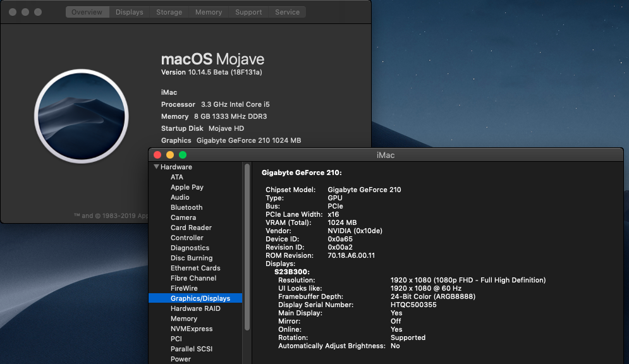
Task: Click the green zoom button of iMac window
Action: (x=183, y=155)
